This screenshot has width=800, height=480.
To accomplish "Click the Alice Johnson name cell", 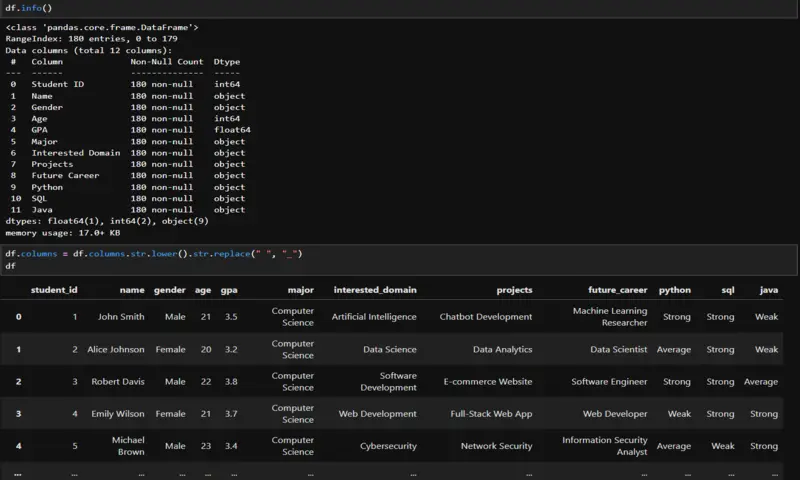I will pyautogui.click(x=116, y=349).
